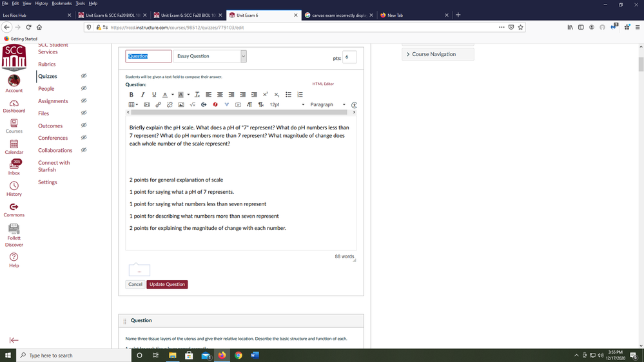Remove link with the broken chain icon
This screenshot has width=644, height=362.
pos(170,104)
